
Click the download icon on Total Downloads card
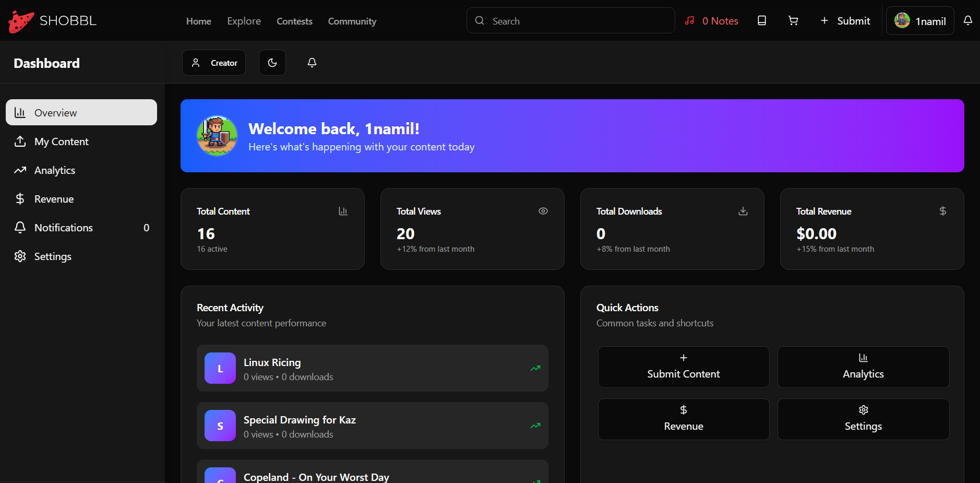click(x=743, y=211)
